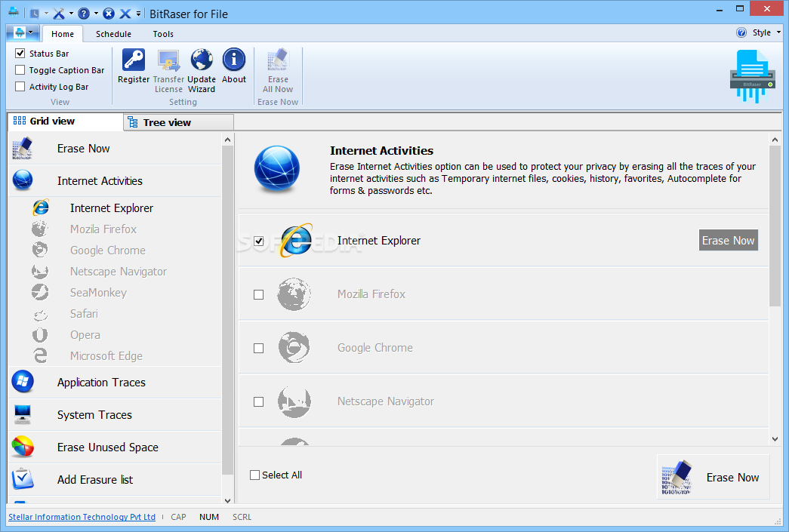
Task: Click the Mozilla Firefox icon in main panel
Action: click(x=294, y=294)
